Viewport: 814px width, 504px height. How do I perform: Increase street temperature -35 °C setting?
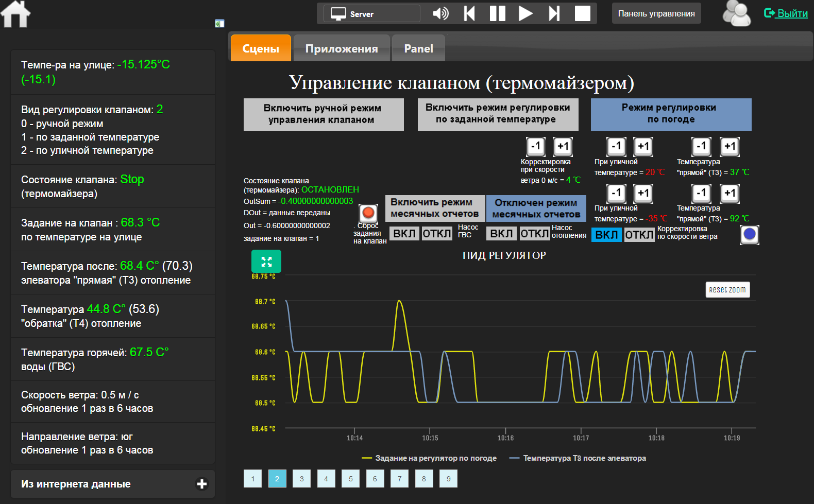tap(643, 193)
